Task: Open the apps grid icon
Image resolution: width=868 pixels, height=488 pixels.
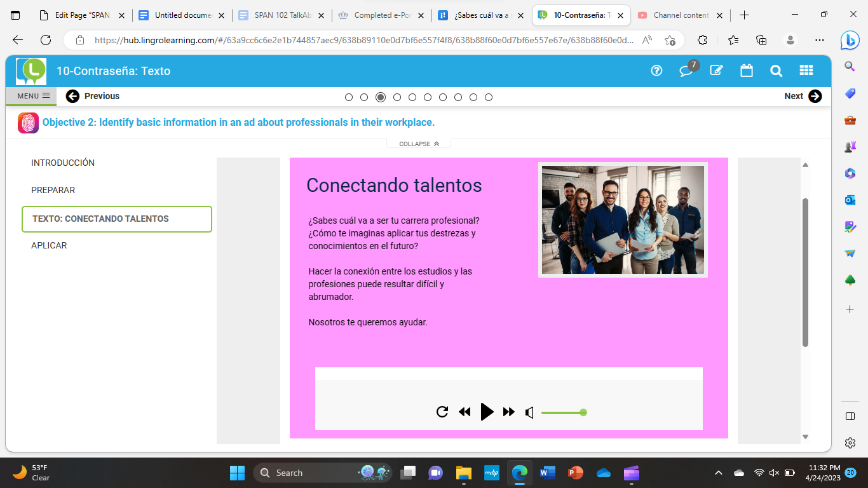Action: click(806, 71)
